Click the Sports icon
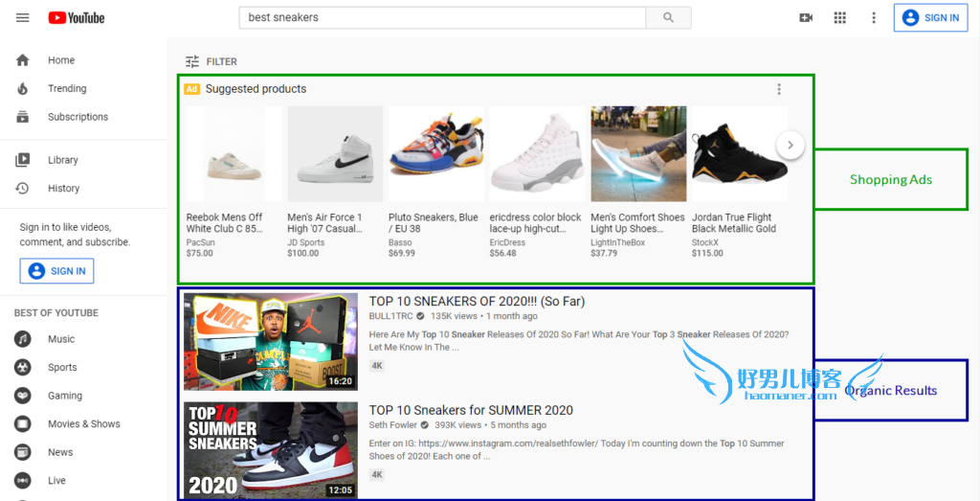This screenshot has width=980, height=501. coord(23,367)
